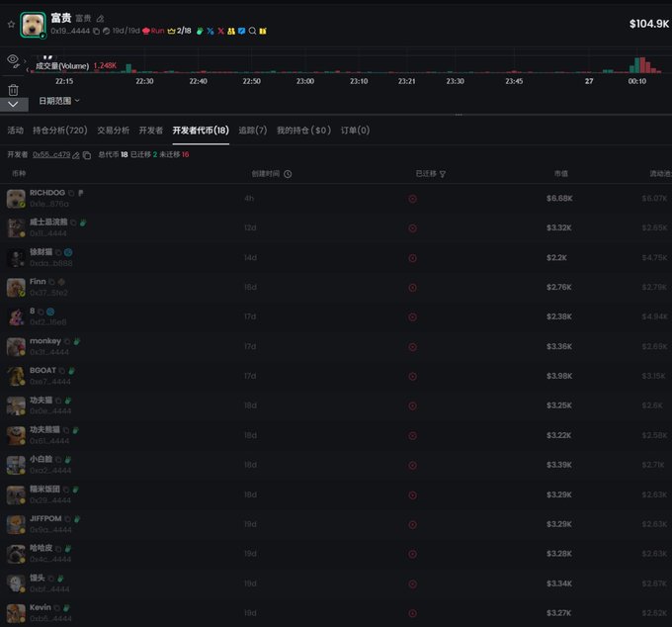The height and width of the screenshot is (627, 672).
Task: Copy the developer address 0x55...c479
Action: [x=87, y=155]
